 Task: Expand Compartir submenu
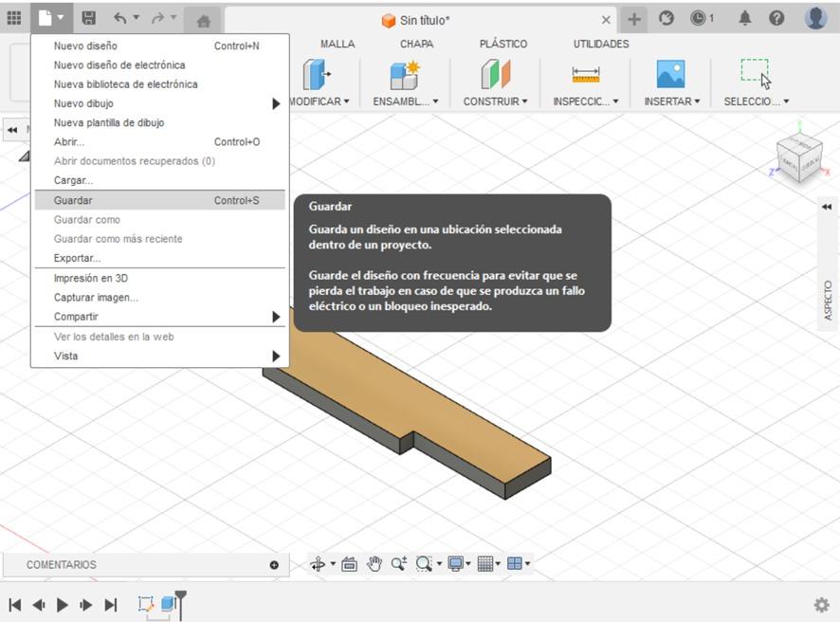click(276, 317)
